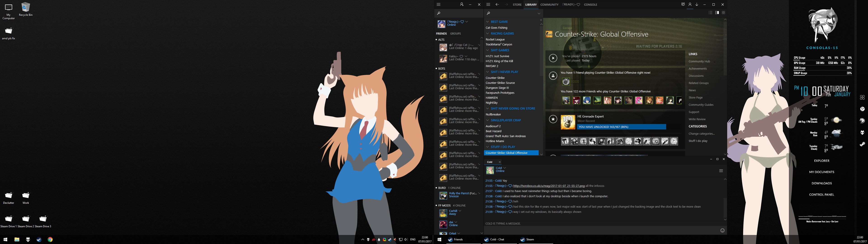The image size is (868, 244).
Task: Open the chat window hamburger menu
Action: pyautogui.click(x=721, y=171)
